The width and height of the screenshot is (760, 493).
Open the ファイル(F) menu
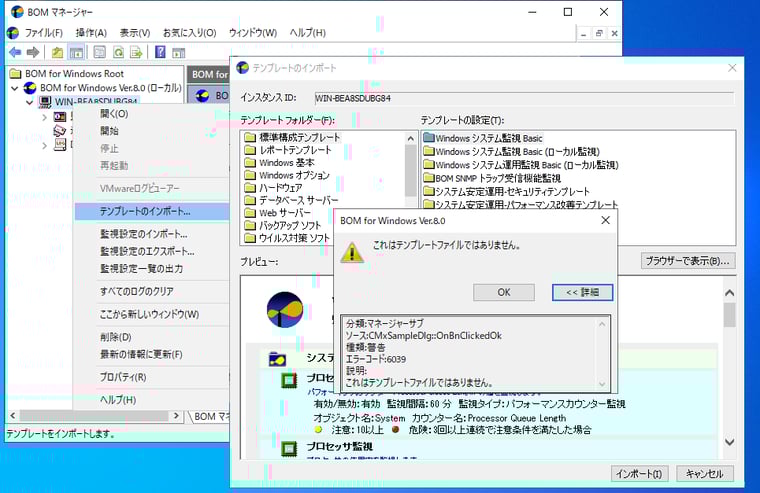[44, 33]
